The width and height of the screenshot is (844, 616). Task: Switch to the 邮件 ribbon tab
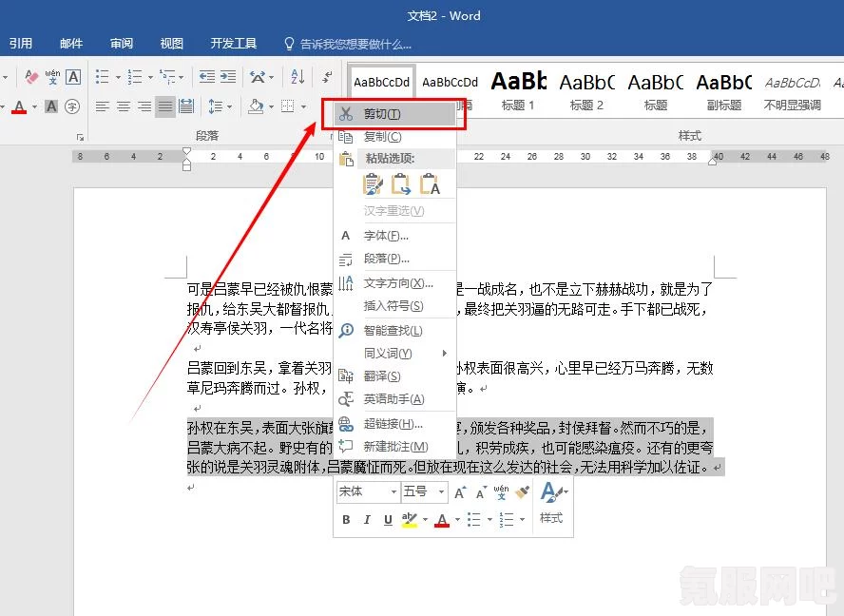coord(71,43)
